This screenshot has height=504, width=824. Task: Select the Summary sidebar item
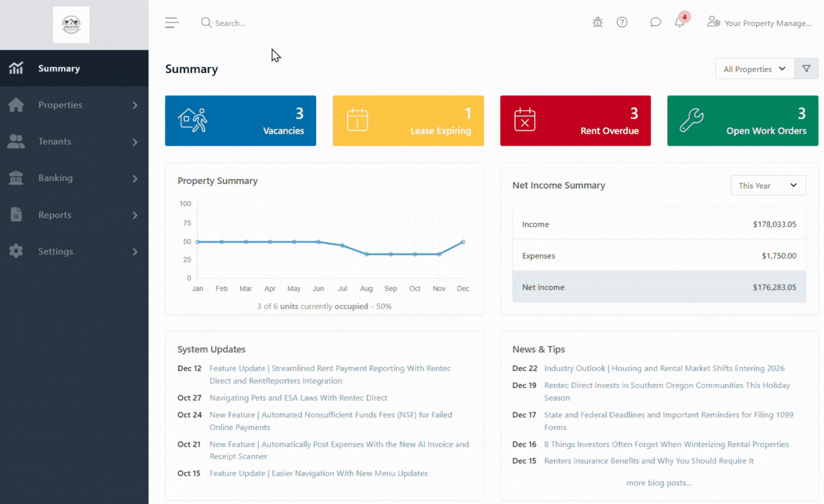point(74,68)
